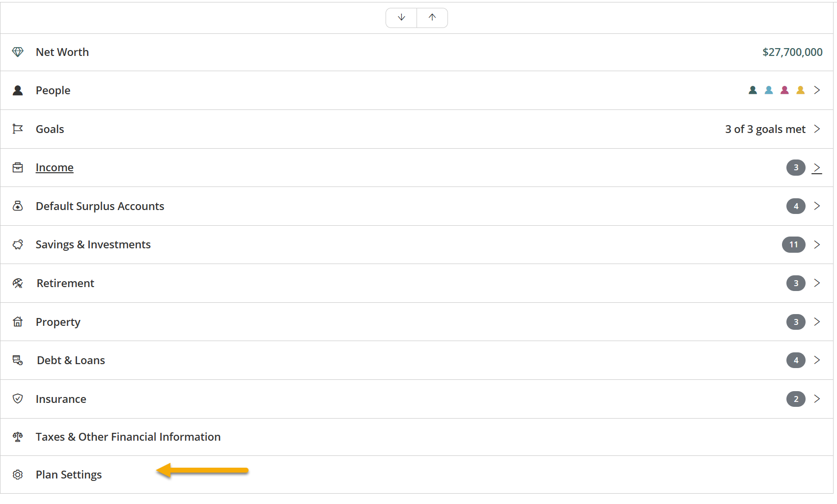Click the Savings & Investments piggy bank icon
837x504 pixels.
[x=18, y=244]
